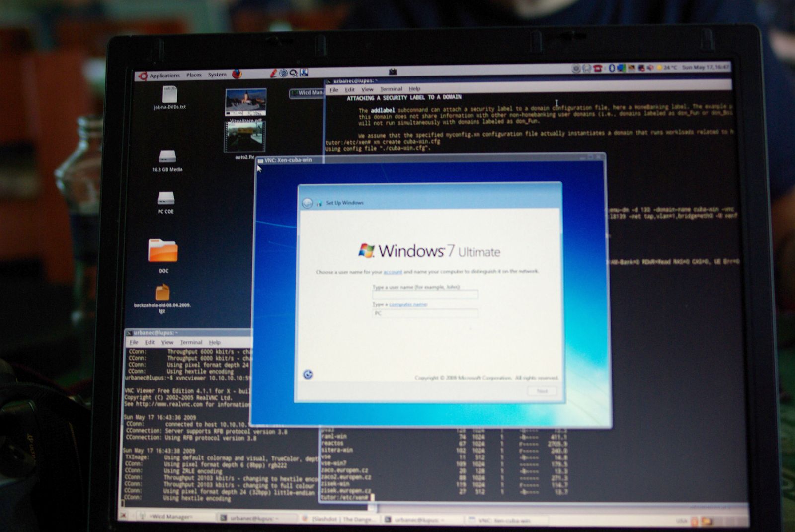Switch to first urbanec@lupus taskbar entry

coord(257,518)
